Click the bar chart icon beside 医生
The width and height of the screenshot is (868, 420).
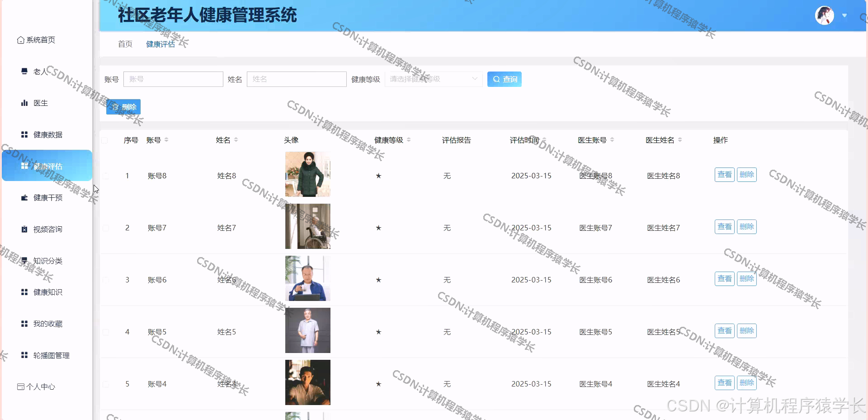(24, 103)
